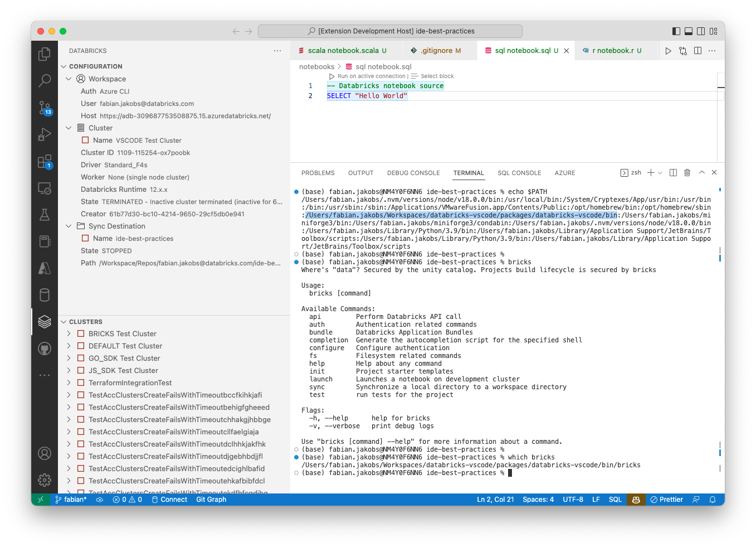Collapse the CONFIGURATION section

[64, 66]
